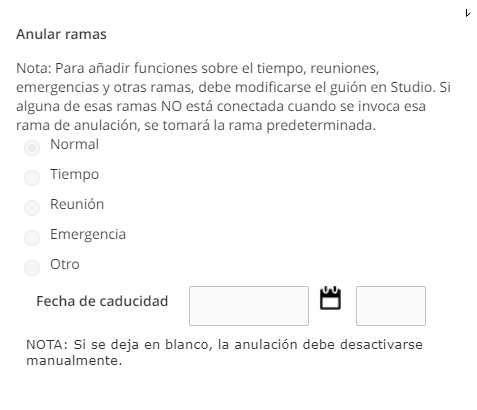The height and width of the screenshot is (410, 477).
Task: Click the Normal option label text
Action: (x=74, y=144)
